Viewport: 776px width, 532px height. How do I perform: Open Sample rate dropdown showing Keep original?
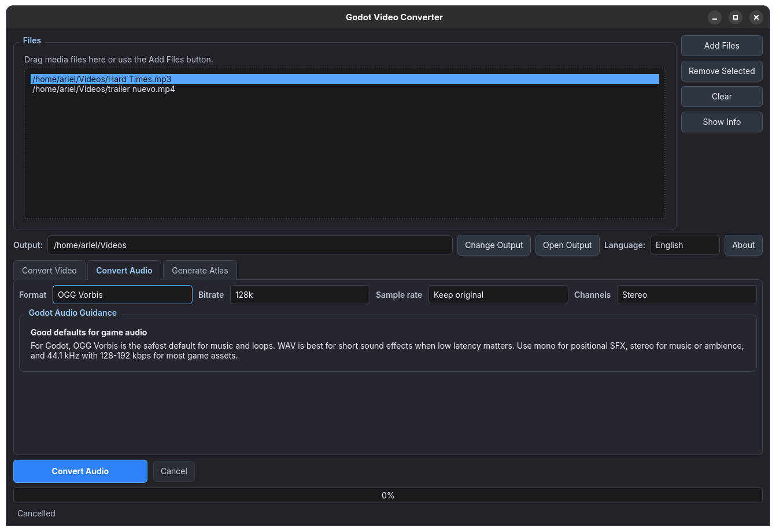[x=498, y=295]
